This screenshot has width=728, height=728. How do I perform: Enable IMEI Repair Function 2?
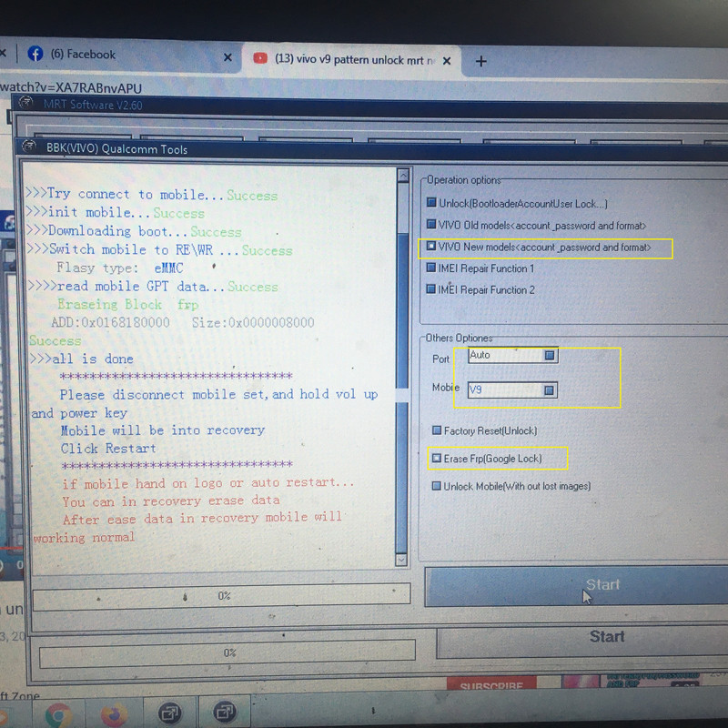click(x=430, y=288)
